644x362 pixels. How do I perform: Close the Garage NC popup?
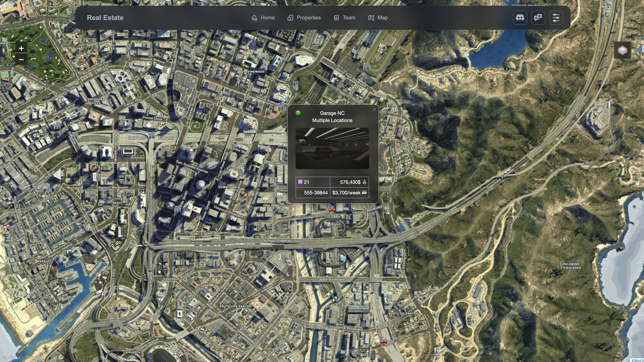[x=374, y=109]
